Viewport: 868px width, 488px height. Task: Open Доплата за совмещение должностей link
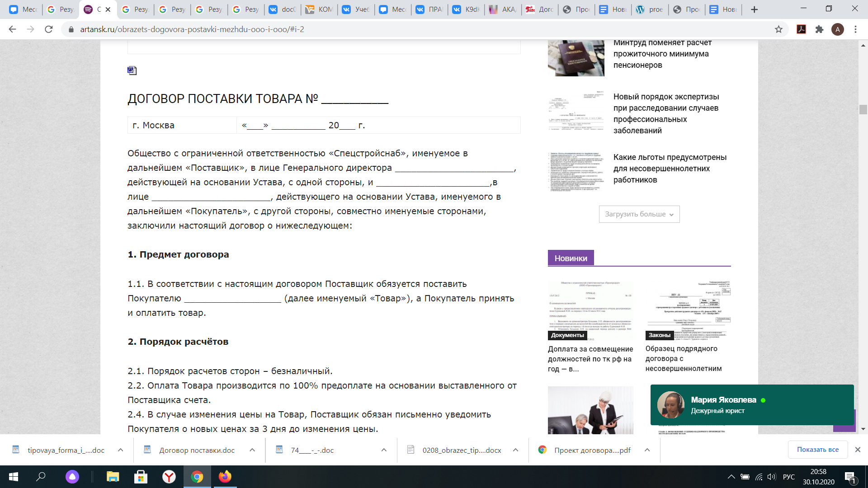[590, 359]
